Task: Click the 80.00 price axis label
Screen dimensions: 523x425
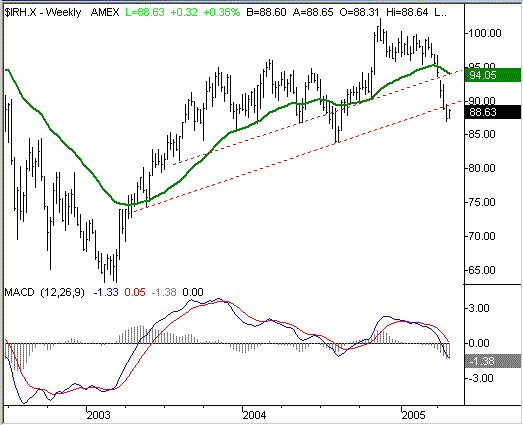Action: (482, 168)
